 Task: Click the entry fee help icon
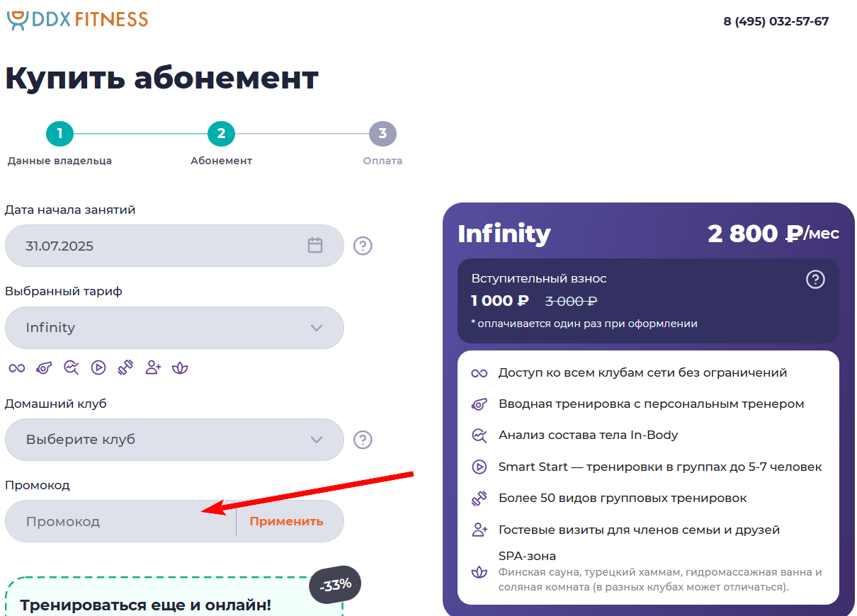pos(815,280)
